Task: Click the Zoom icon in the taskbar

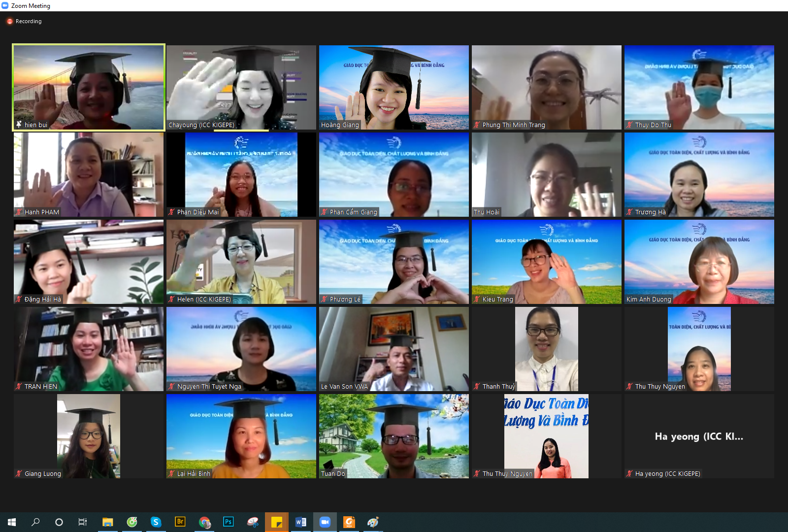Action: coord(325,522)
